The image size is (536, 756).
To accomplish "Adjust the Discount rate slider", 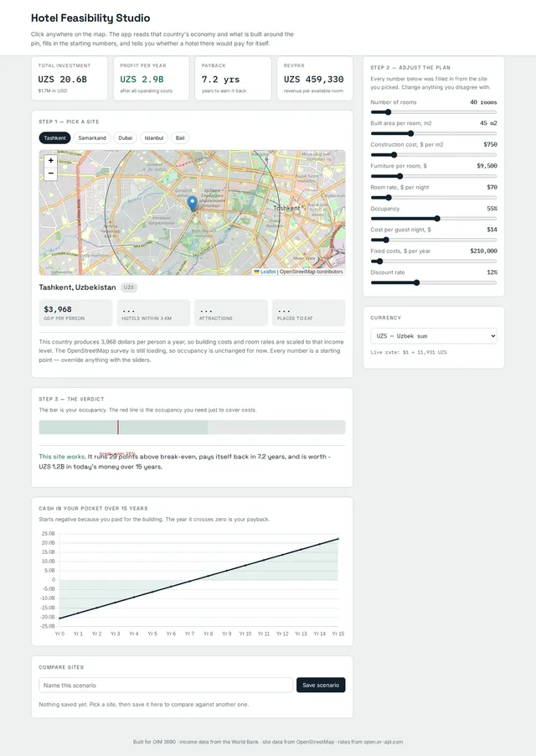I will click(434, 282).
